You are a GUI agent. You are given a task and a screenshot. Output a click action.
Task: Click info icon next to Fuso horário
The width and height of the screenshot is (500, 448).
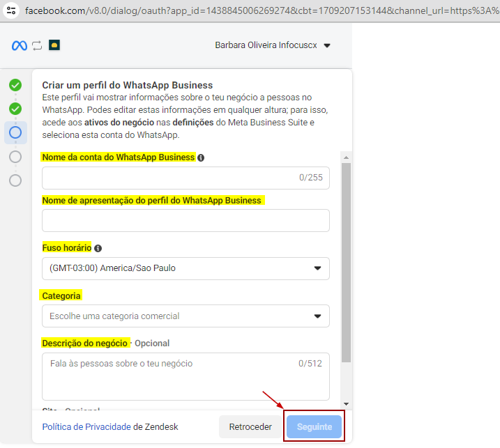pyautogui.click(x=98, y=248)
